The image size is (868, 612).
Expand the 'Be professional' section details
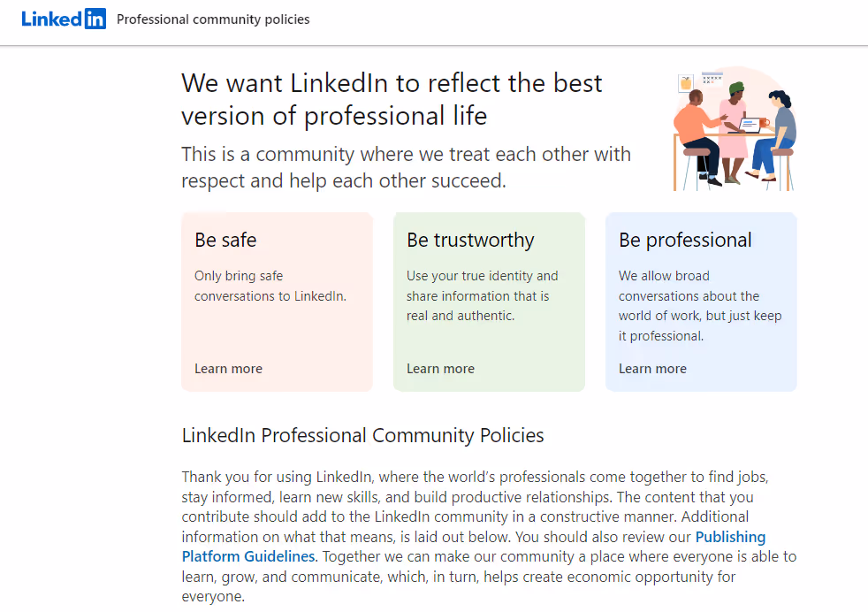coord(652,369)
